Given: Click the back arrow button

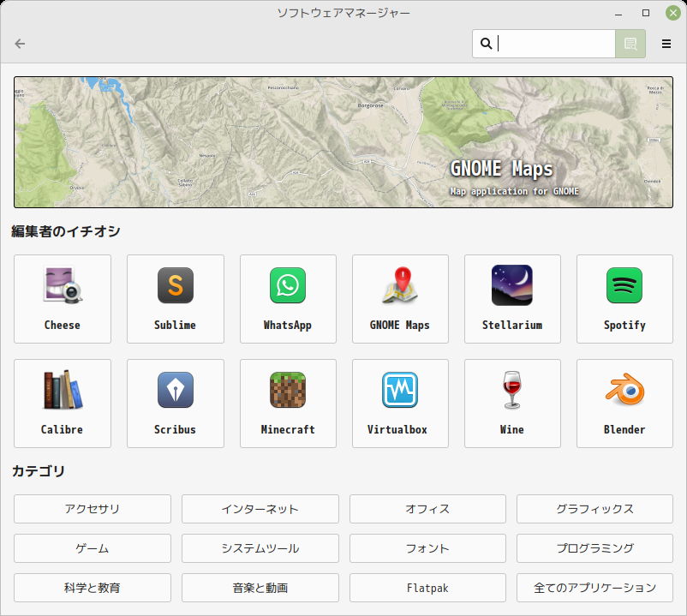Looking at the screenshot, I should (20, 44).
